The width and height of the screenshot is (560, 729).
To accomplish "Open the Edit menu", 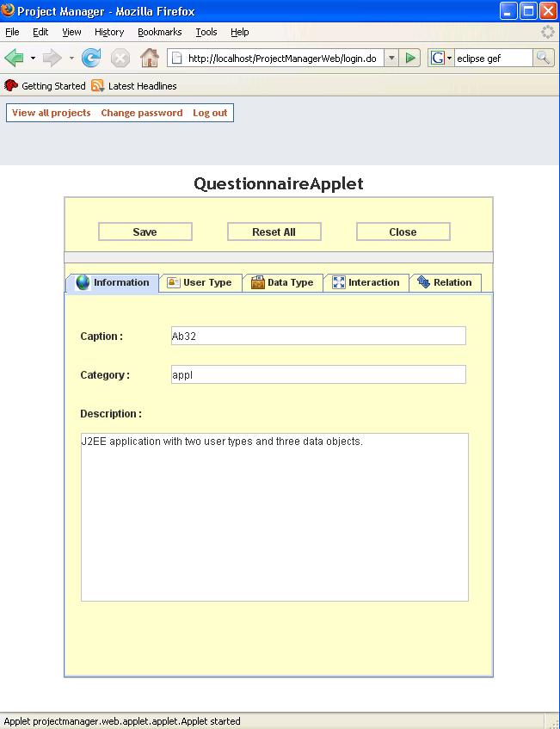I will pos(40,32).
